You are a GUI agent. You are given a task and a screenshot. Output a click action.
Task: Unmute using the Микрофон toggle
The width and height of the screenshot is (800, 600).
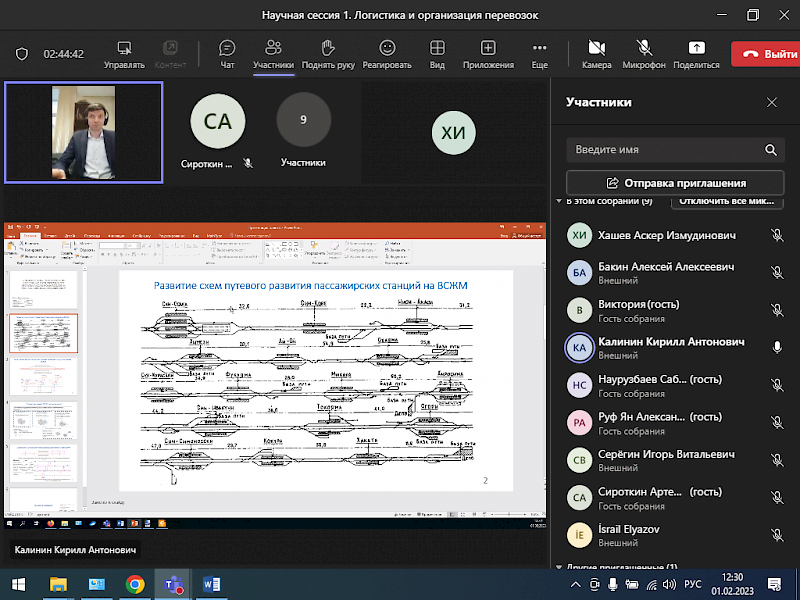tap(644, 49)
